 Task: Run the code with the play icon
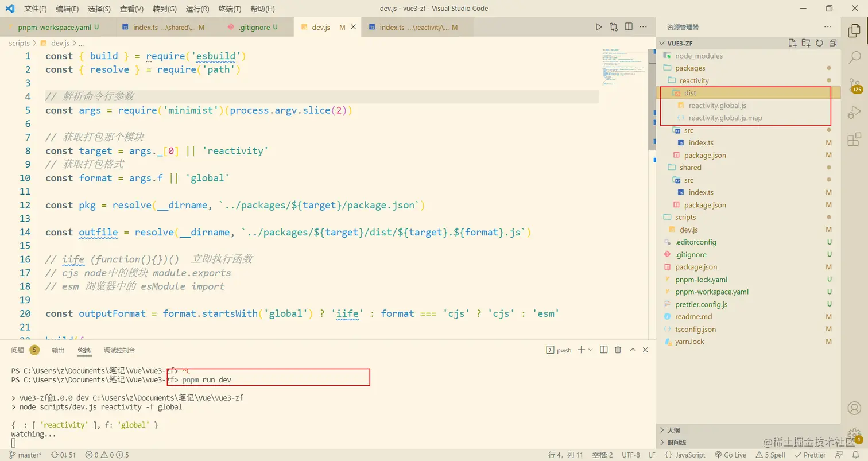(599, 27)
